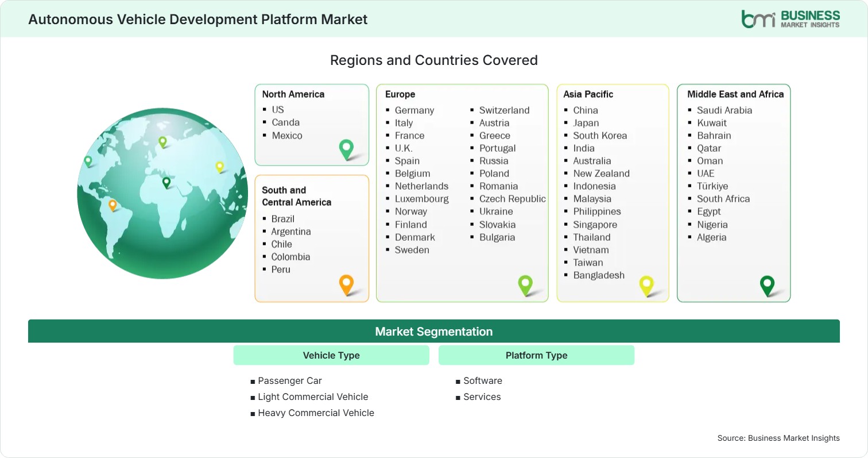The image size is (868, 458).
Task: Click the Heavy Commercial Vehicle item
Action: [x=316, y=413]
